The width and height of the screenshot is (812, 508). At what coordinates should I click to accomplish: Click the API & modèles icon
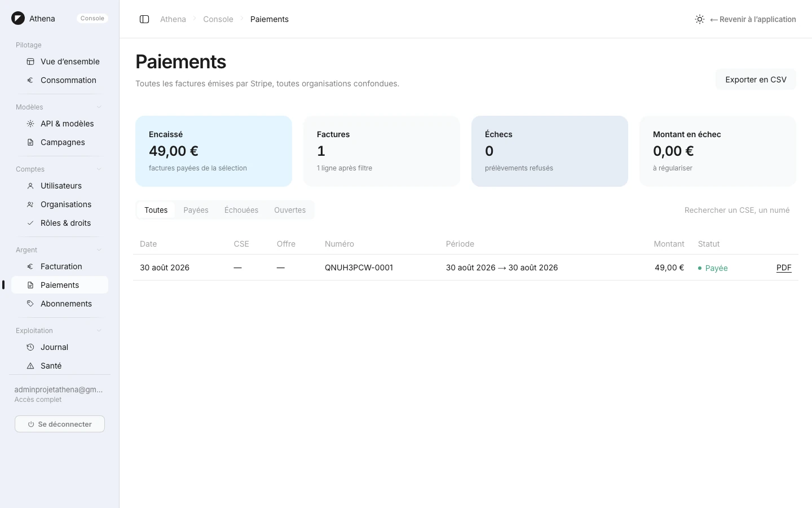coord(30,124)
